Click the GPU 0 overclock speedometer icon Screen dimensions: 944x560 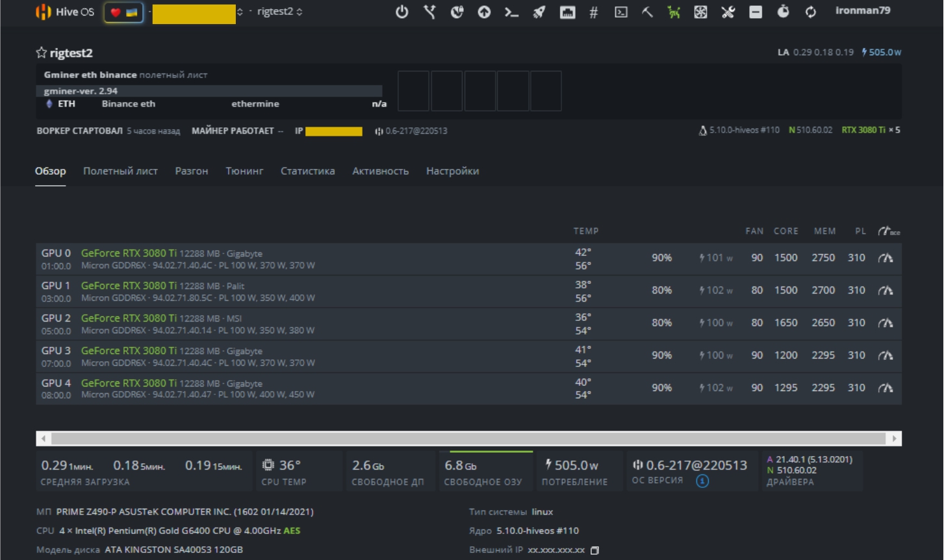[886, 258]
